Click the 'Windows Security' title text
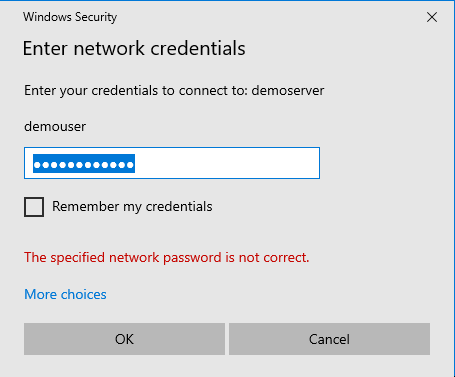Viewport: 455px width, 377px height. [70, 17]
